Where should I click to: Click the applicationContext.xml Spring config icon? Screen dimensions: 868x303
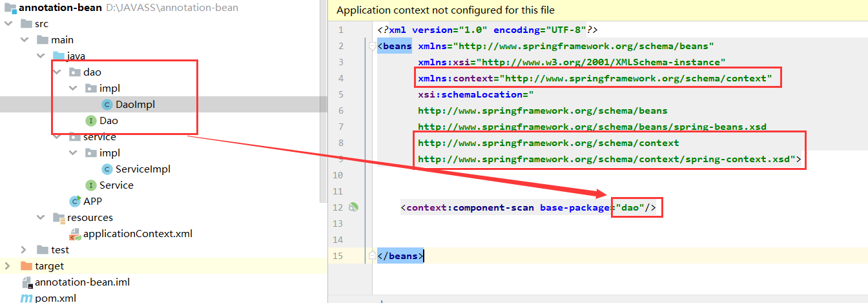[75, 234]
